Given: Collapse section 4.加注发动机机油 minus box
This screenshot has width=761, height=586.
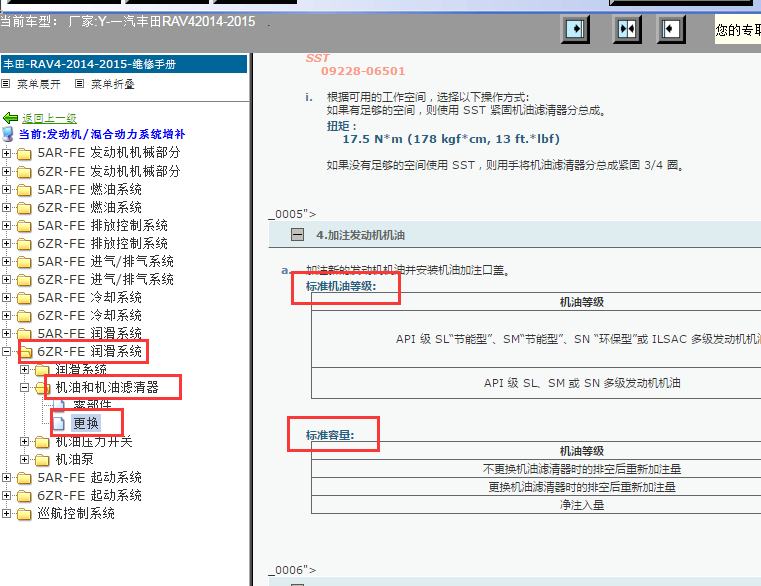Looking at the screenshot, I should [298, 235].
